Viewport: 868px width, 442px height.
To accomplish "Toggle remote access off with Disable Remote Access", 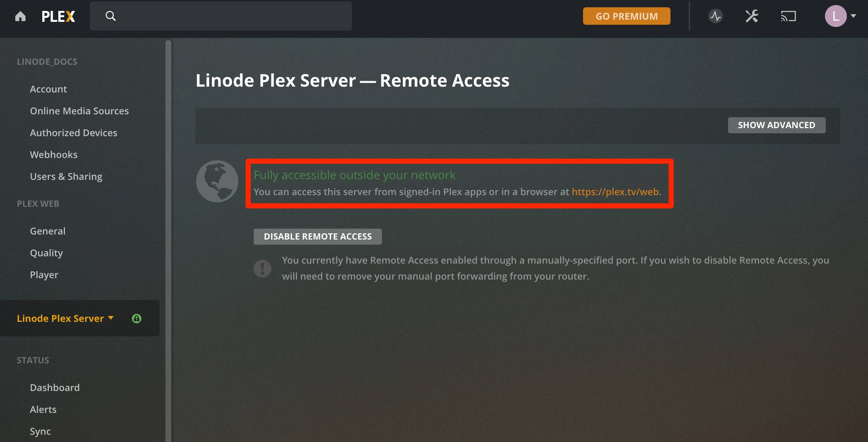I will click(x=317, y=236).
